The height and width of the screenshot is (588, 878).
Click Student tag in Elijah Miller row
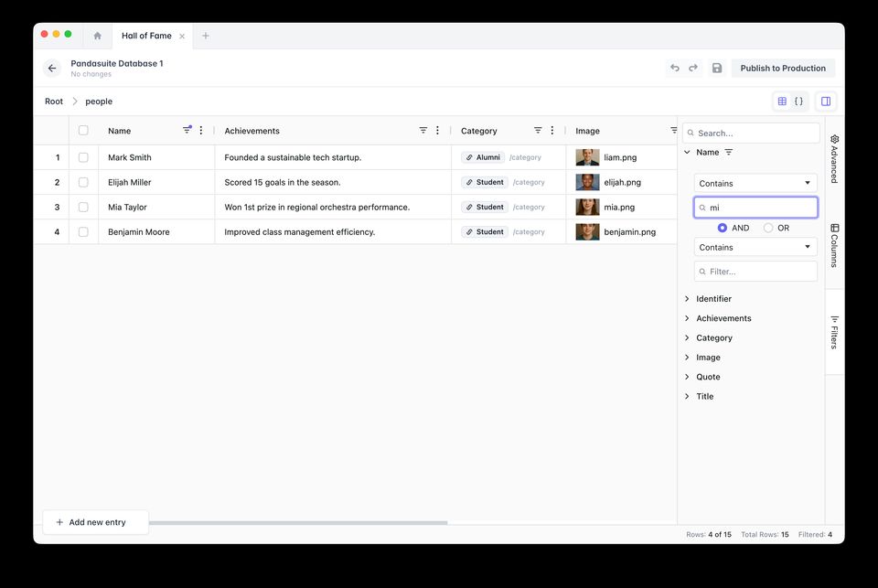[485, 182]
